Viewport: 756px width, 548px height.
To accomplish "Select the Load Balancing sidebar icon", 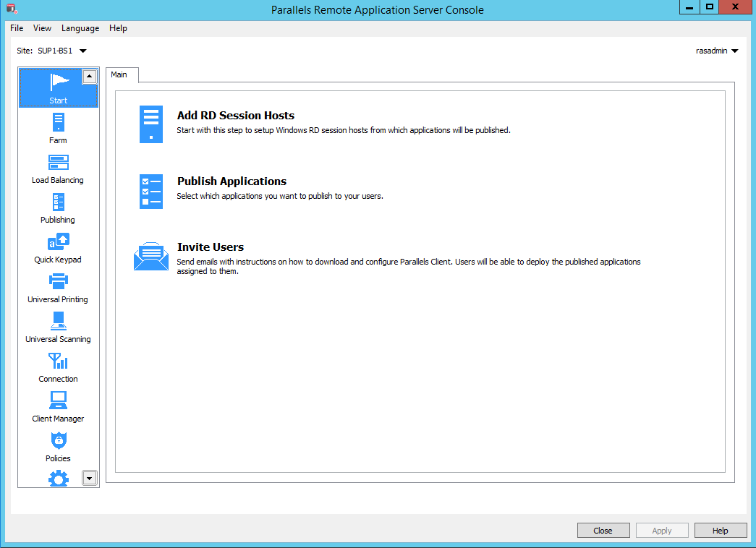I will click(x=58, y=163).
